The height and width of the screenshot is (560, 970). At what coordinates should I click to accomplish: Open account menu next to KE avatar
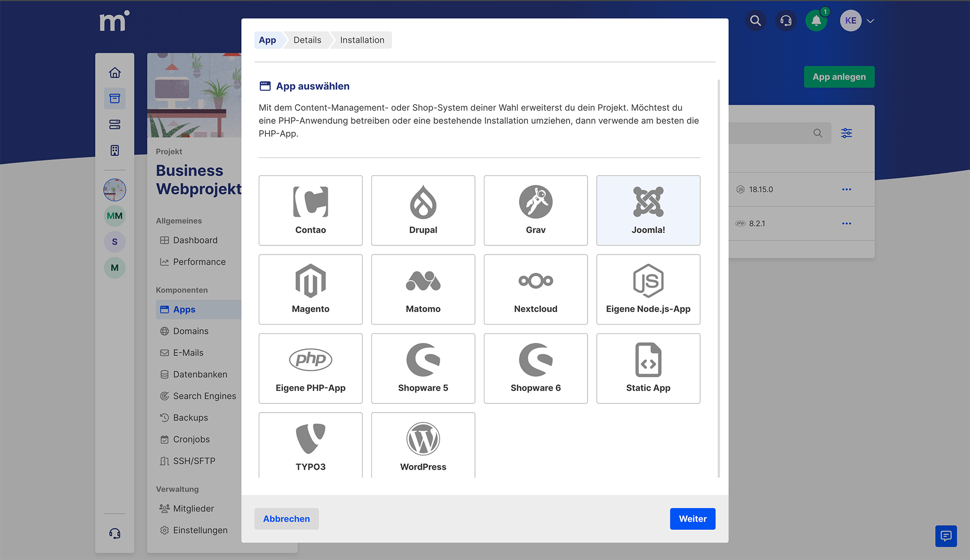(870, 21)
